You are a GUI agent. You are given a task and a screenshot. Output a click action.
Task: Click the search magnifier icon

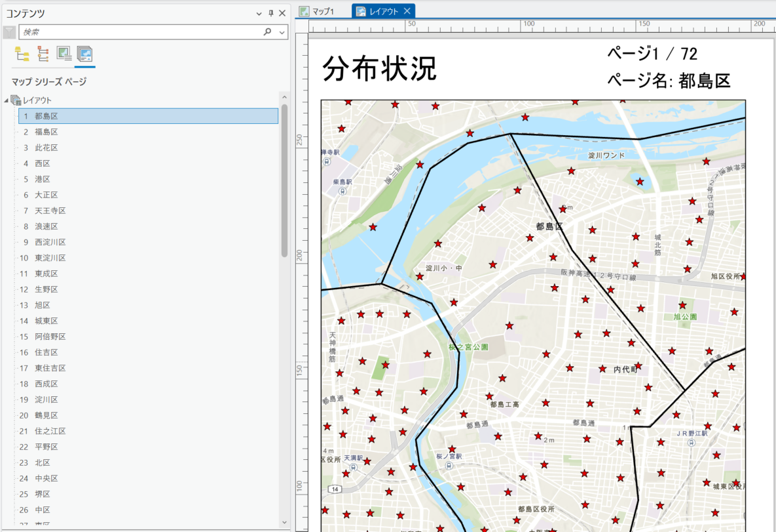(267, 32)
